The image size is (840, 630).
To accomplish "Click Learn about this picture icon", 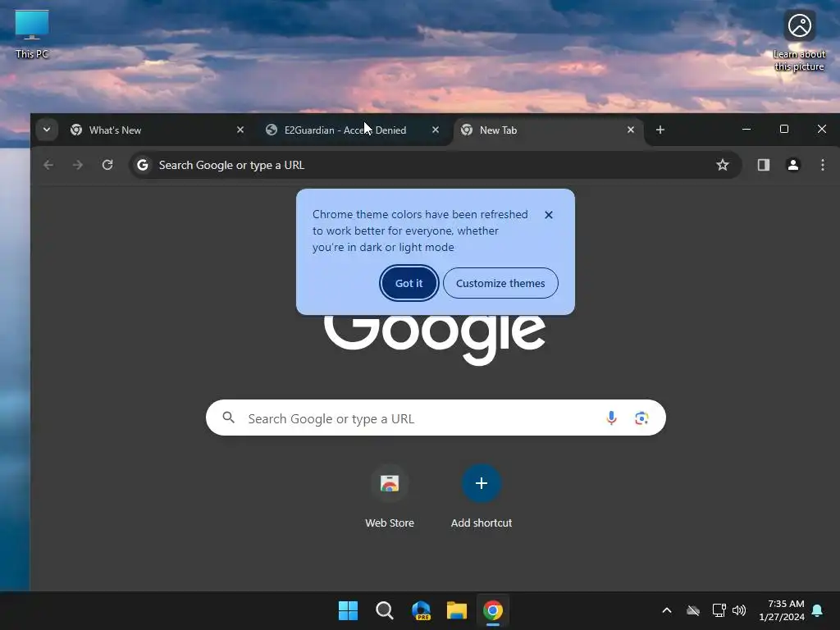I will pyautogui.click(x=799, y=40).
